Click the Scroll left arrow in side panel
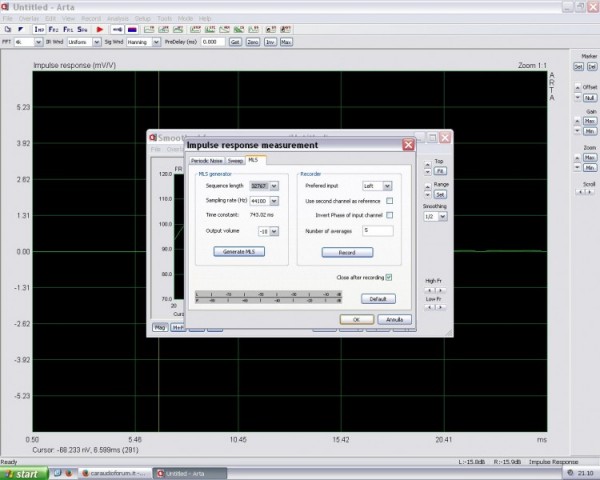This screenshot has height=480, width=600. (x=581, y=192)
